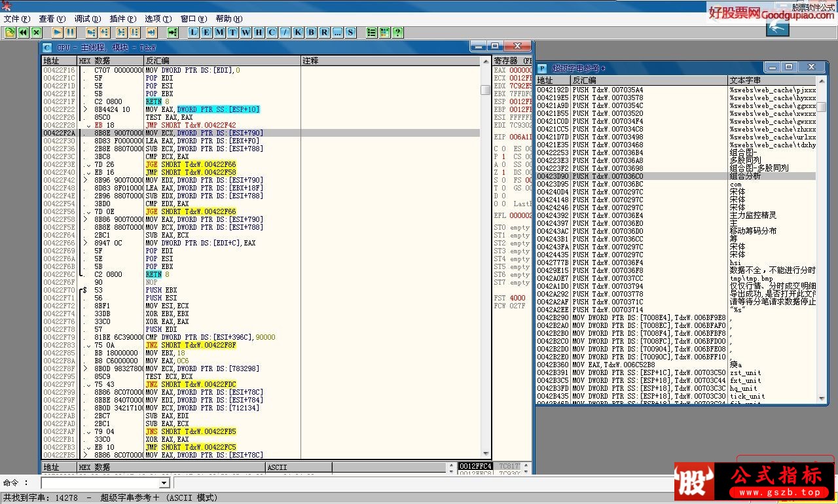Screen dimensions: 838x504
Task: Select reference row 00423D90 组合分析
Action: tap(676, 176)
